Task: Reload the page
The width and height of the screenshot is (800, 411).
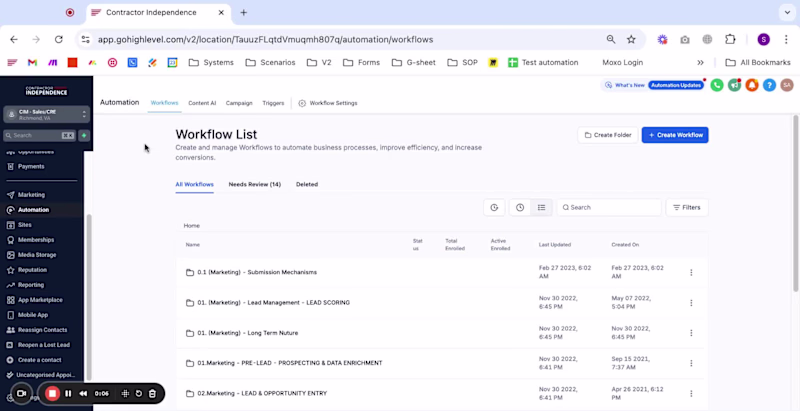Action: click(59, 39)
